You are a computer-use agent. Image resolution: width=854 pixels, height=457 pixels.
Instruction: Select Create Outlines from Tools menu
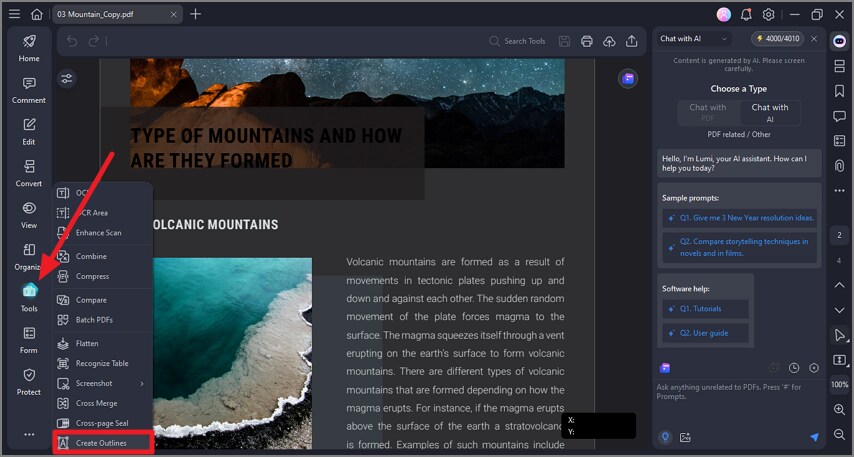point(102,443)
